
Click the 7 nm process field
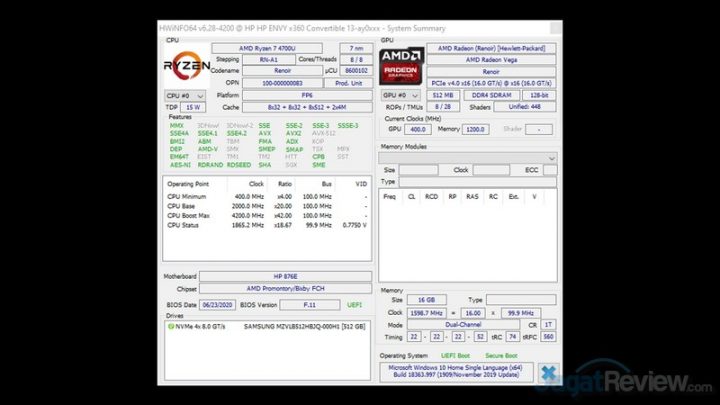tap(356, 48)
